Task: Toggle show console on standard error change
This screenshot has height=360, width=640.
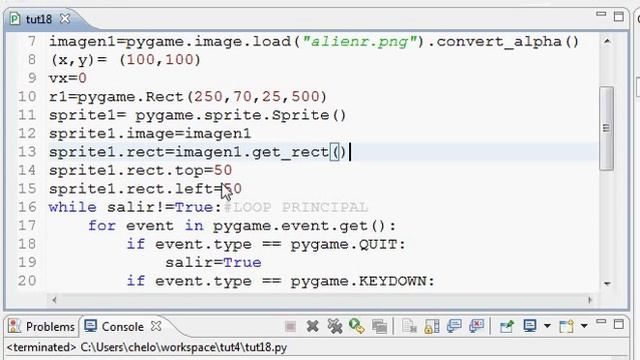Action: click(476, 326)
